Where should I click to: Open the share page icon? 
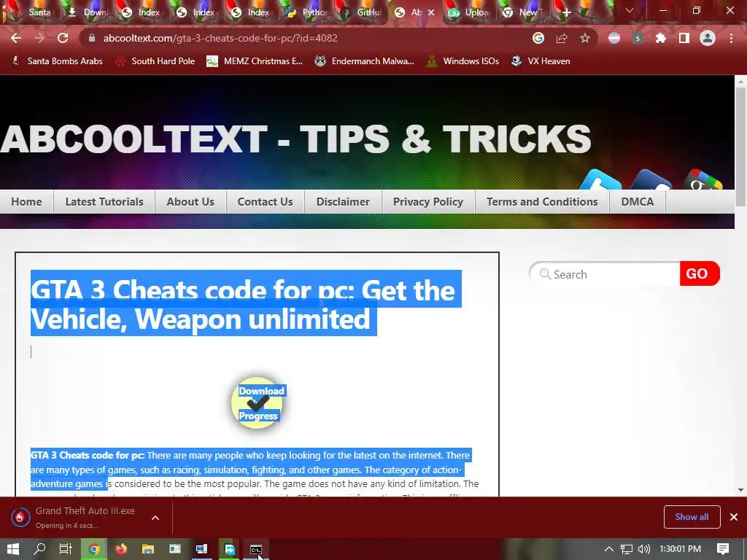tap(562, 38)
